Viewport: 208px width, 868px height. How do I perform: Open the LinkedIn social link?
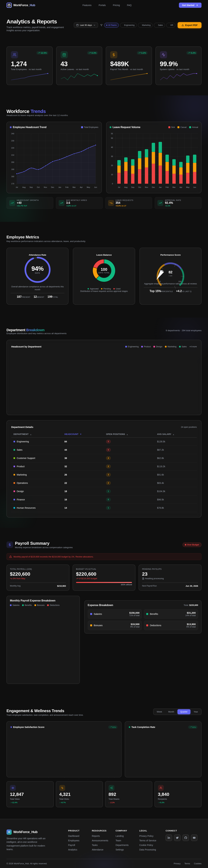169,838
